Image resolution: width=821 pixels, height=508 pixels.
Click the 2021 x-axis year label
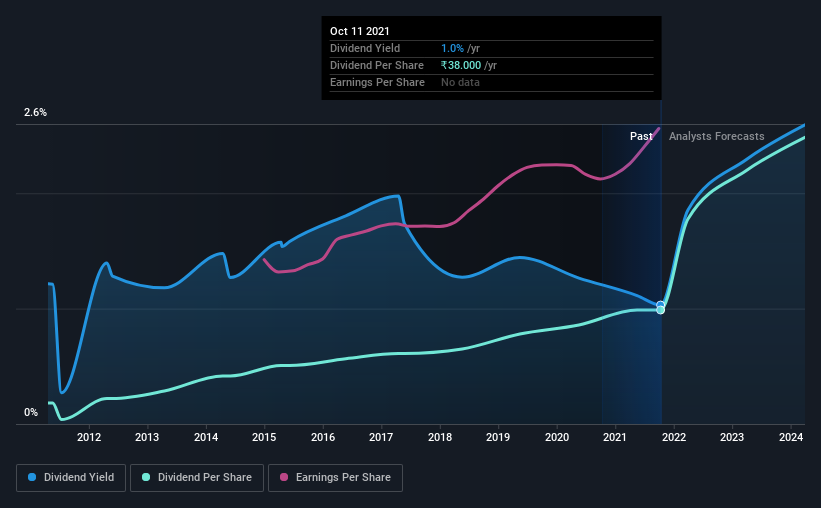click(615, 437)
